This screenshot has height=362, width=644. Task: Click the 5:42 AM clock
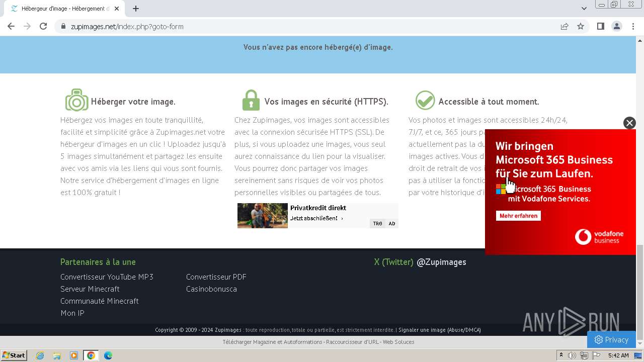(x=618, y=355)
